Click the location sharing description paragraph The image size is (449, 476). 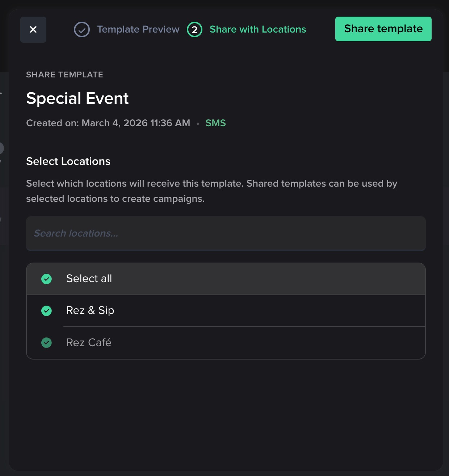(211, 191)
